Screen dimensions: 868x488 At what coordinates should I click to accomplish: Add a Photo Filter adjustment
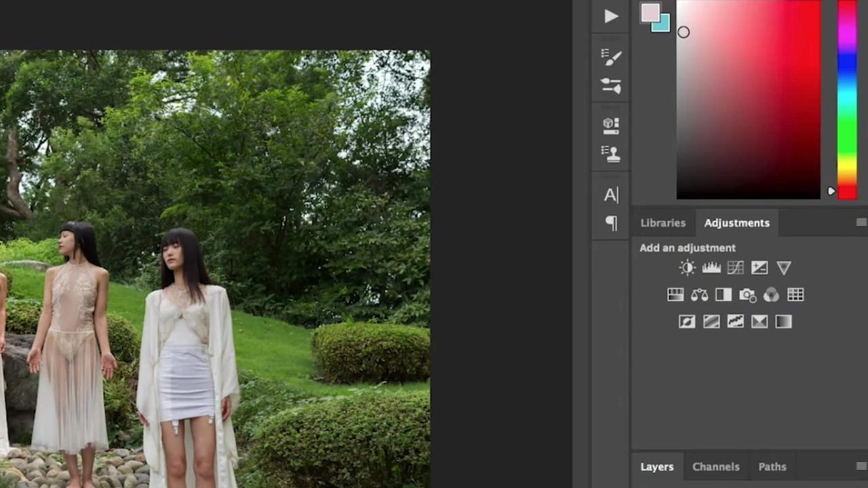(x=747, y=295)
